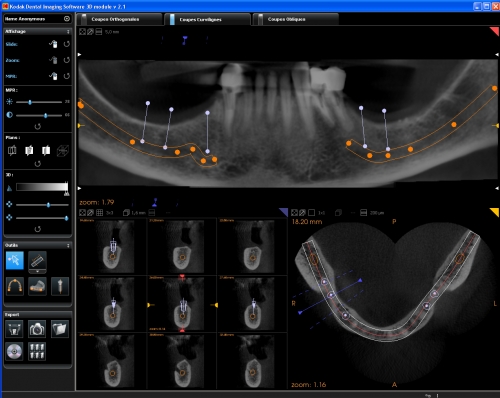Toggle the Zoom mouse mode checkbox
The height and width of the screenshot is (398, 500).
(53, 60)
